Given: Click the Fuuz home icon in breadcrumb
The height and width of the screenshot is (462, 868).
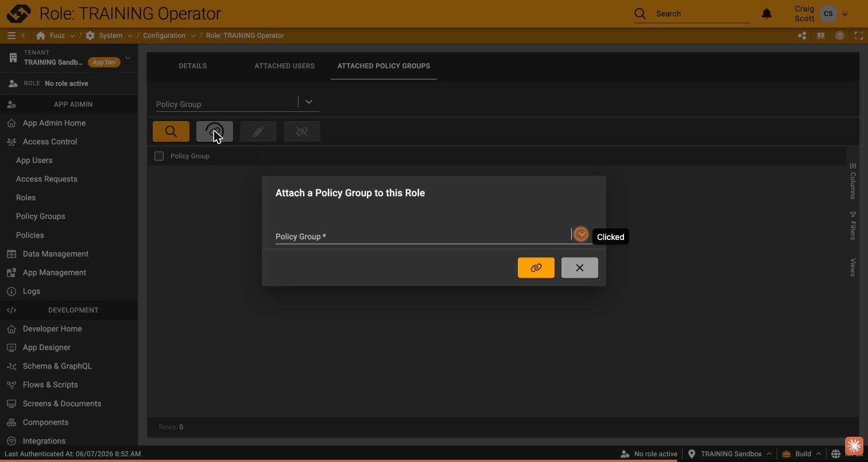Looking at the screenshot, I should 40,36.
